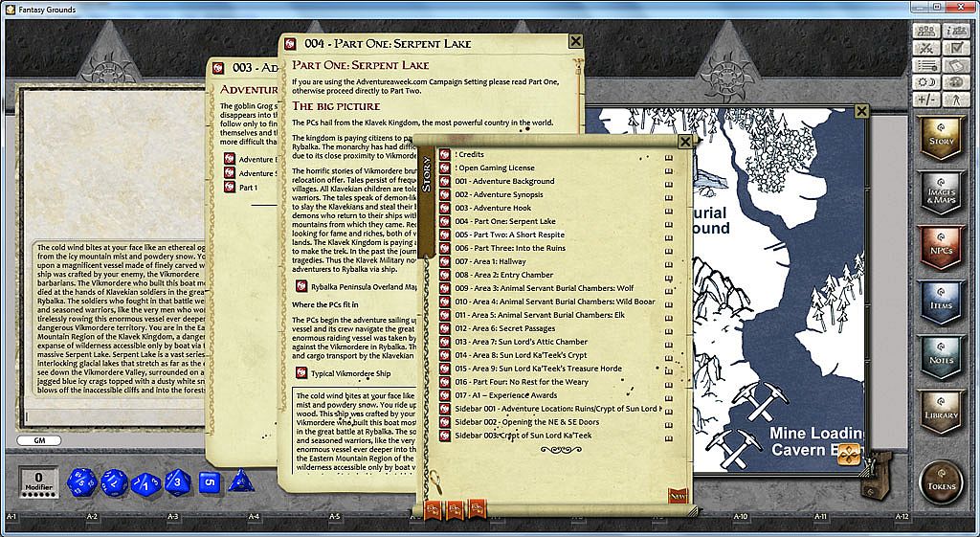The image size is (980, 537).
Task: Select 013 - Area 7: Sun Lord's Attic Chamber
Action: (522, 342)
